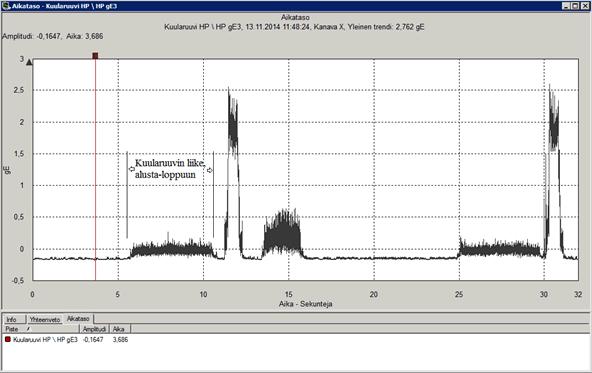Viewport: 592px width, 373px height.
Task: Click the signal peak near 31 seconds
Action: [554, 170]
